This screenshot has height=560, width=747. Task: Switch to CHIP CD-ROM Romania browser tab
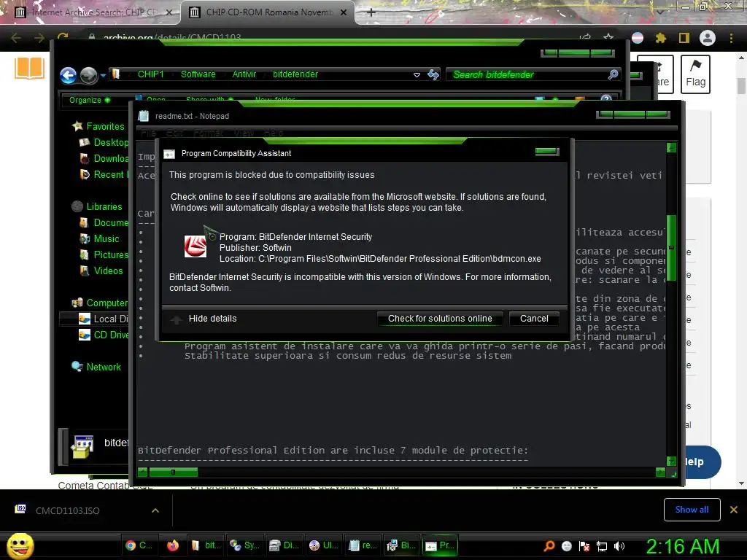click(x=268, y=12)
